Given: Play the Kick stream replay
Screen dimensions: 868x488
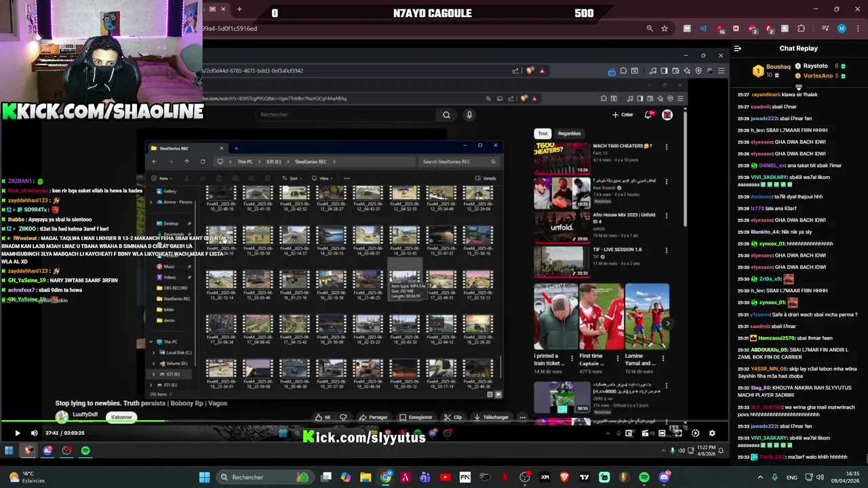Looking at the screenshot, I should [18, 433].
